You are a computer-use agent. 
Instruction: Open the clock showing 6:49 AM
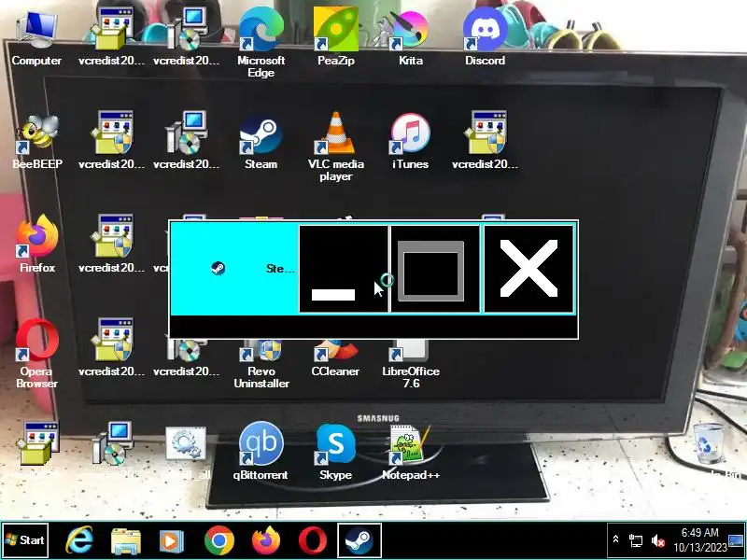click(699, 540)
